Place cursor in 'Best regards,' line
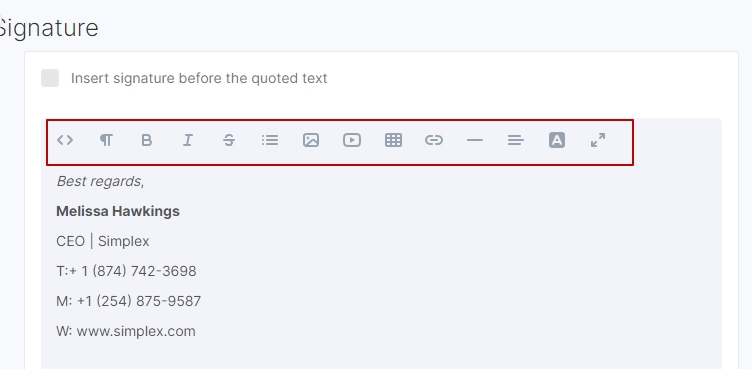 coord(100,181)
